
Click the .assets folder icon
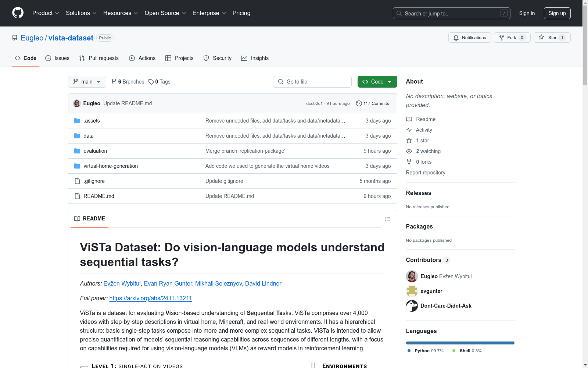click(77, 121)
